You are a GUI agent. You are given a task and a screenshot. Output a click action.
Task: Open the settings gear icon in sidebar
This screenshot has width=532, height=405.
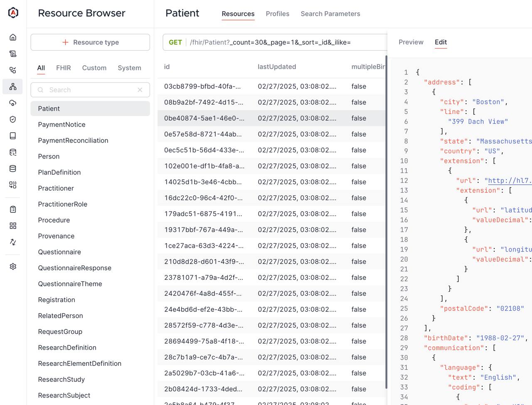(x=13, y=267)
